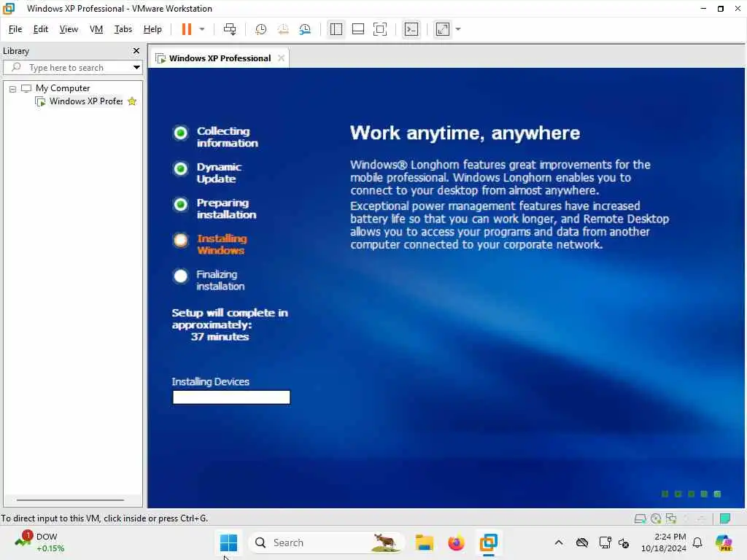
Task: Click the revert to snapshot icon
Action: (283, 29)
